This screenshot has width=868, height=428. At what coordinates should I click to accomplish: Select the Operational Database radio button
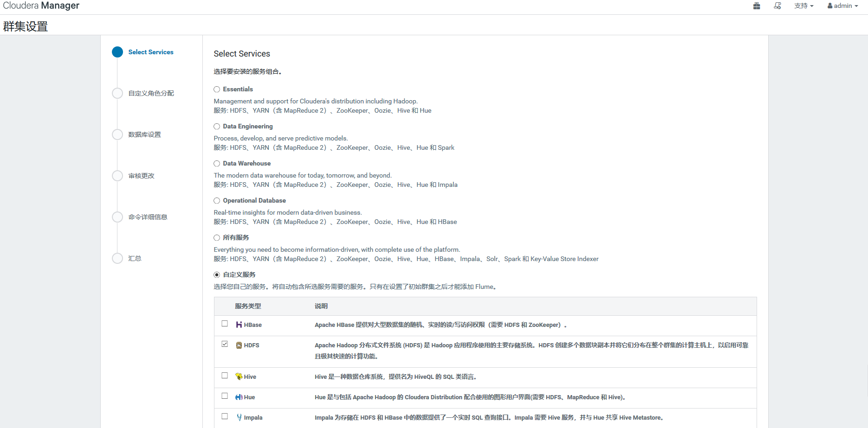click(x=217, y=201)
